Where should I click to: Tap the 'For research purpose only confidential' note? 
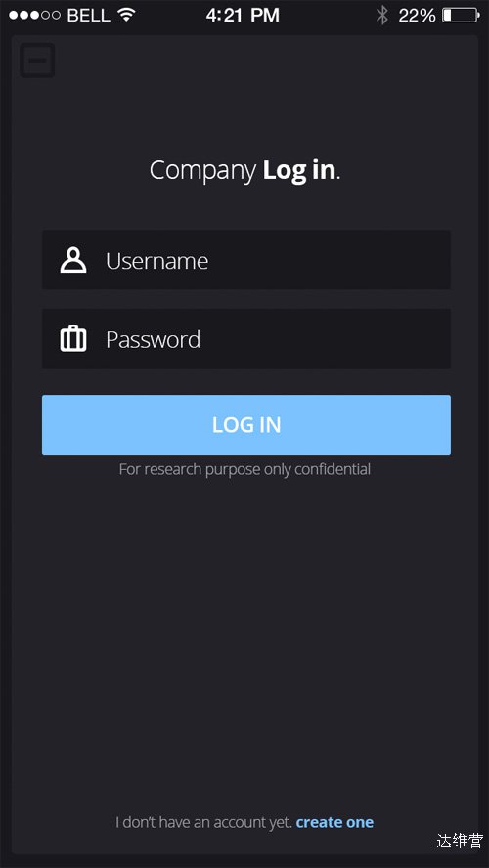pos(244,469)
